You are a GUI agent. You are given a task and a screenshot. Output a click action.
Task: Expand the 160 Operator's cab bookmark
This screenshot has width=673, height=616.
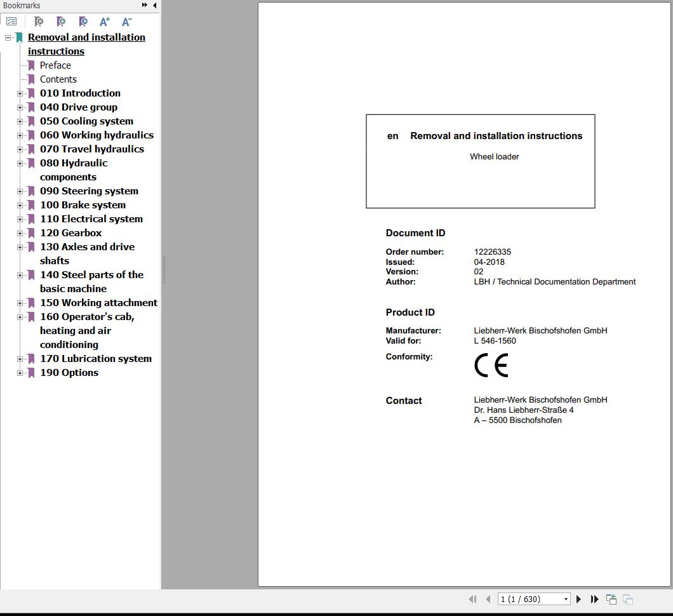(20, 318)
